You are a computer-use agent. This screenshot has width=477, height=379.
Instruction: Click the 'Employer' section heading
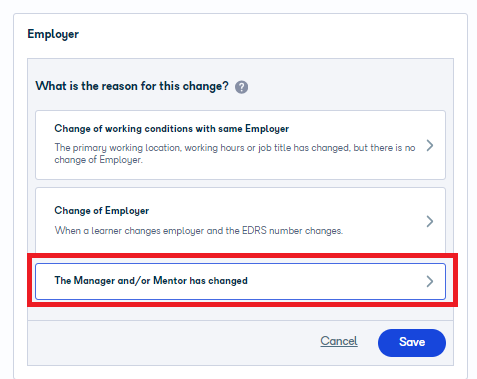pos(53,34)
